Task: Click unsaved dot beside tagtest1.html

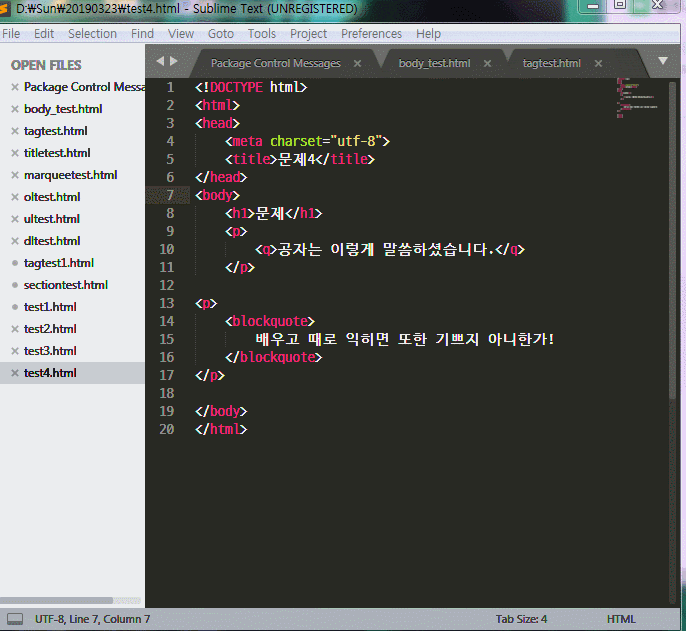Action: (x=15, y=263)
